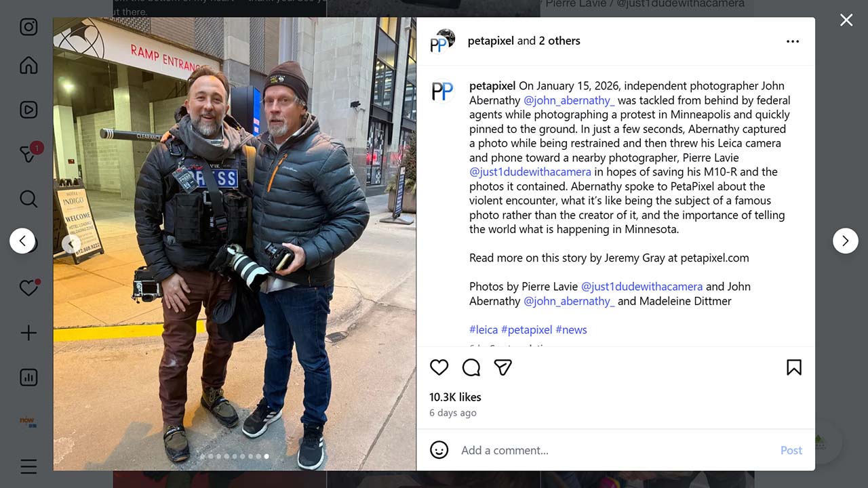Create a new post with plus icon

click(x=28, y=333)
